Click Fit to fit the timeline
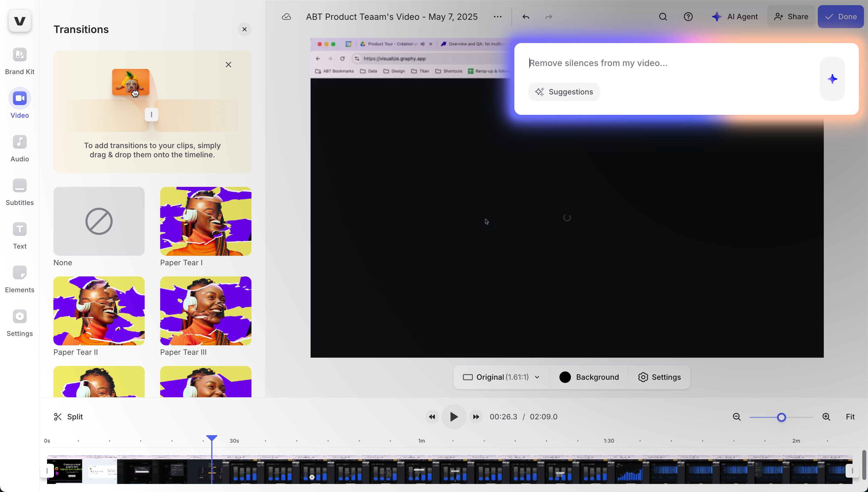 coord(850,417)
